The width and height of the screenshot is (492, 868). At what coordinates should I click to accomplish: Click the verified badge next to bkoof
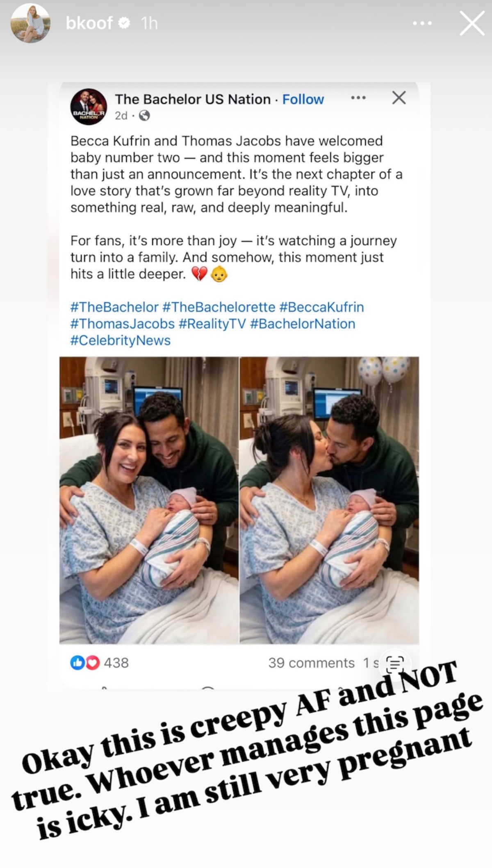tap(124, 23)
